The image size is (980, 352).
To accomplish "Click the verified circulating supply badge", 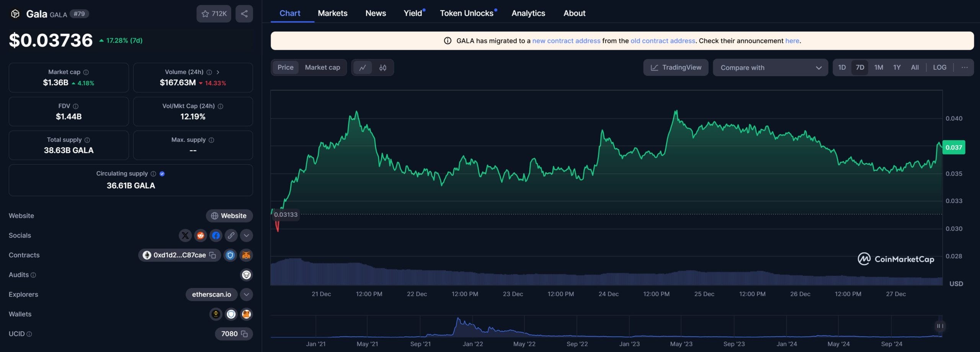I will point(162,174).
